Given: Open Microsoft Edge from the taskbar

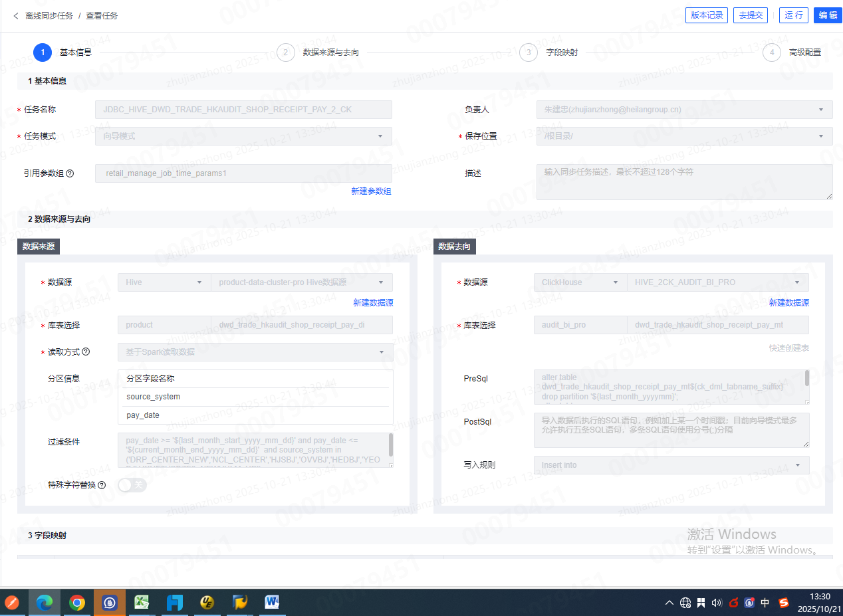Looking at the screenshot, I should [x=45, y=603].
